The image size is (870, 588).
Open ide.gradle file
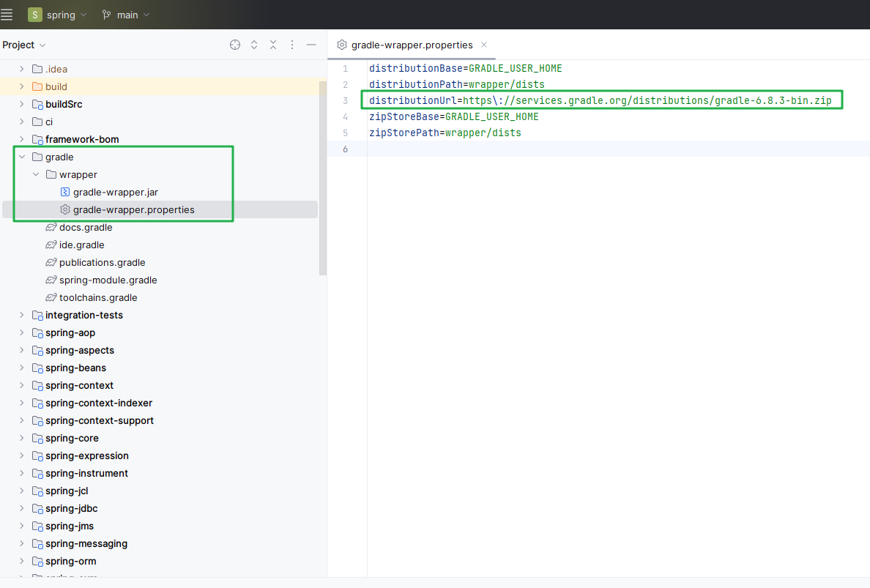pos(81,245)
